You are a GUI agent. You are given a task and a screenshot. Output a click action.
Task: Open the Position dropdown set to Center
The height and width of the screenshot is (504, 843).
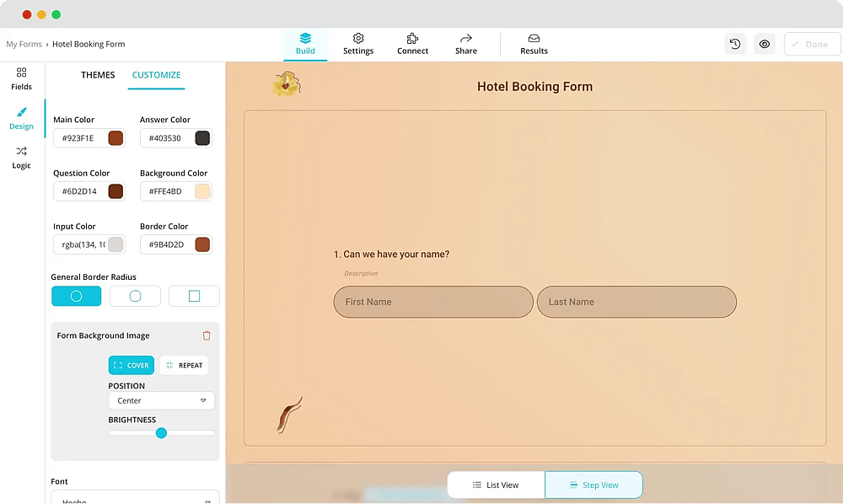pos(161,401)
